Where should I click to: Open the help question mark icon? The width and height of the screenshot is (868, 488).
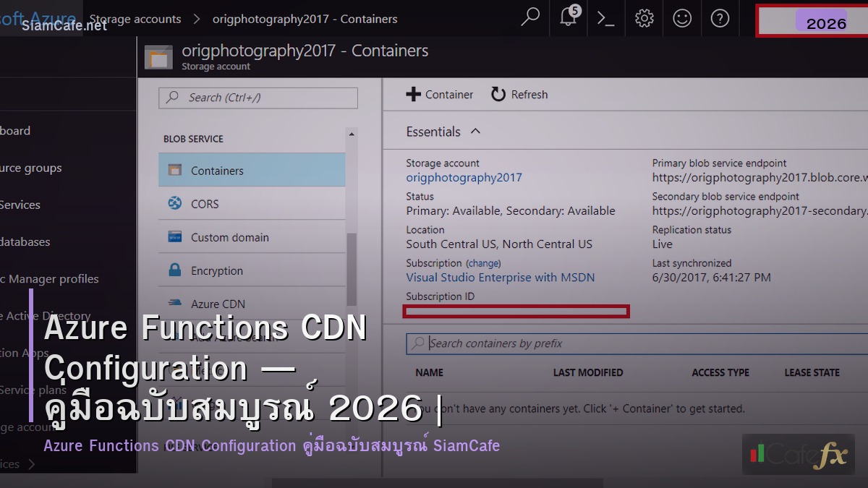(720, 19)
